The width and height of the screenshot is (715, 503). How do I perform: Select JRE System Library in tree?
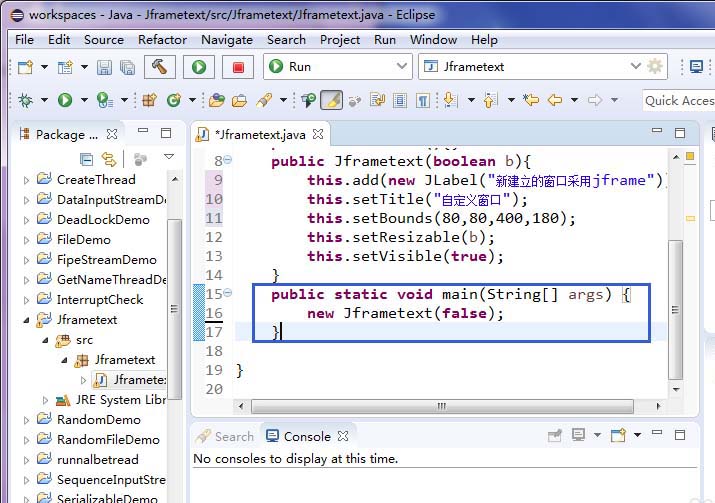(120, 400)
